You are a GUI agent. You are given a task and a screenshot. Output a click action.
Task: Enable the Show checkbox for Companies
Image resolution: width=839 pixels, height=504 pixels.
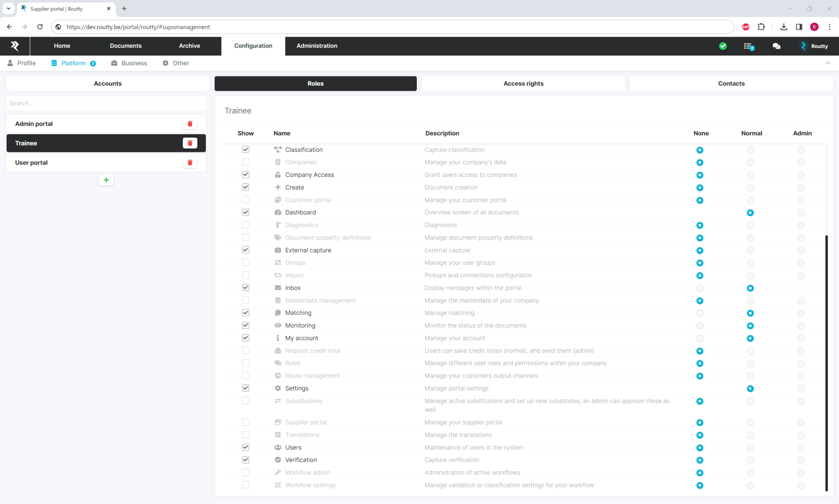[246, 162]
